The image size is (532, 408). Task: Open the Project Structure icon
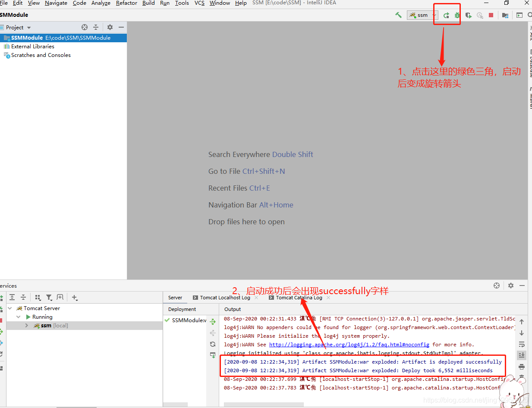(x=505, y=15)
